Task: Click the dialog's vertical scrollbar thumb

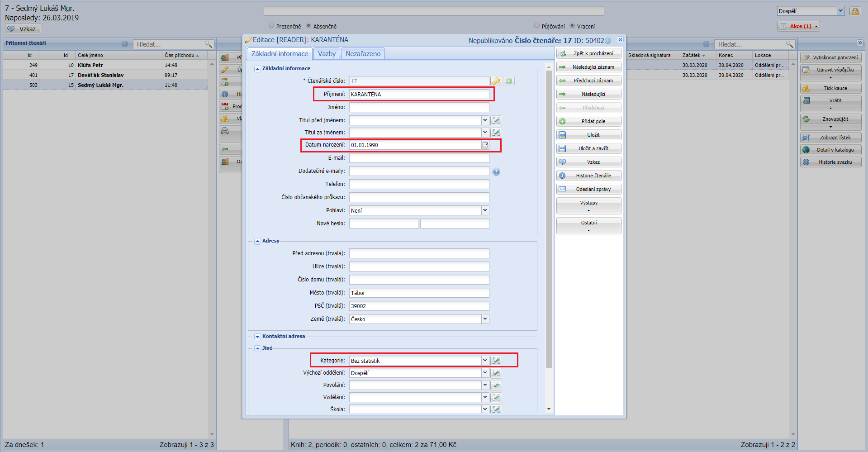Action: tap(549, 219)
